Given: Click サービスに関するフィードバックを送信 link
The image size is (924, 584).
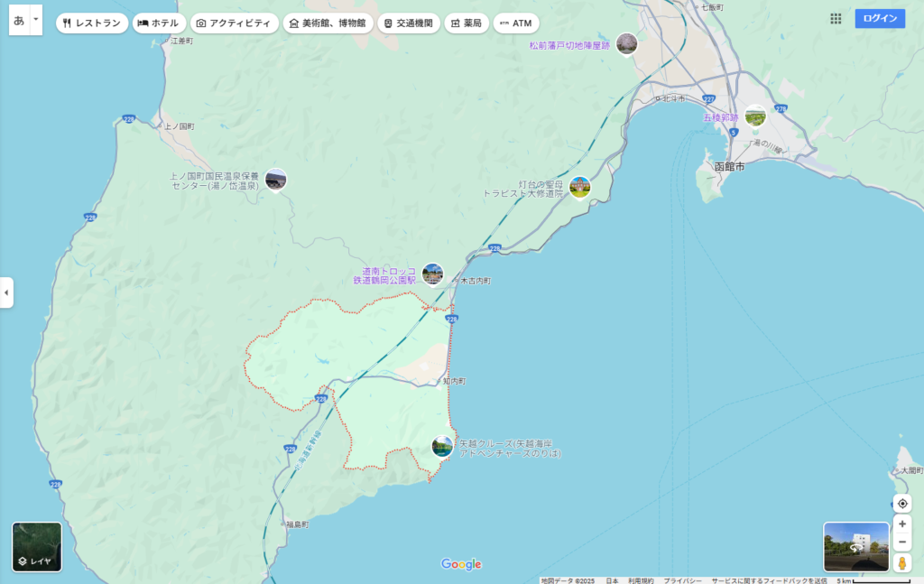Looking at the screenshot, I should pyautogui.click(x=769, y=580).
